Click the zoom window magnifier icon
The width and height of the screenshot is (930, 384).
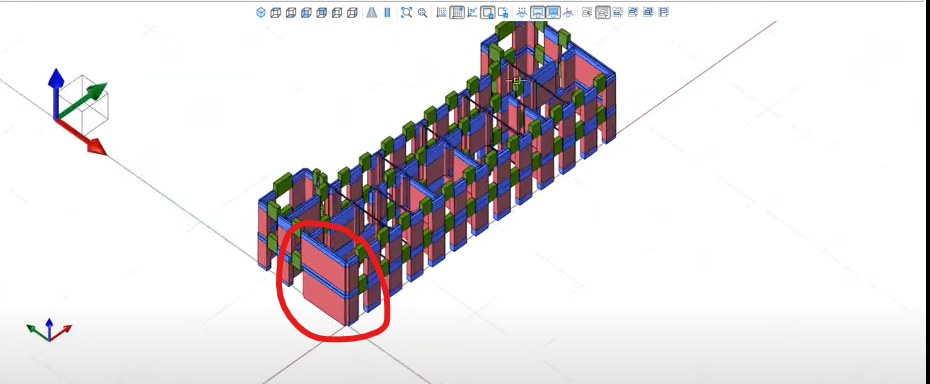(422, 12)
